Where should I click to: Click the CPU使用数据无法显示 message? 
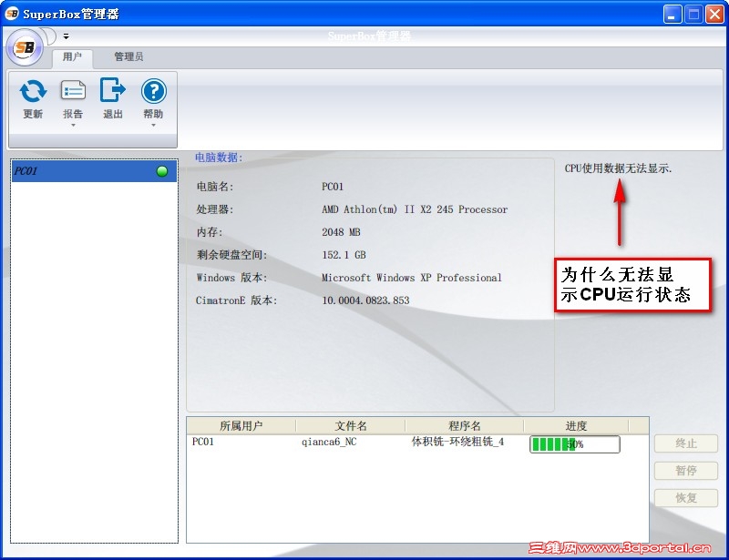[619, 168]
